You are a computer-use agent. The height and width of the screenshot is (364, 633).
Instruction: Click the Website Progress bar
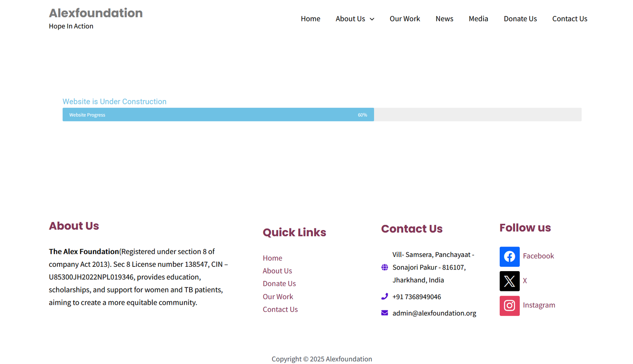(x=218, y=114)
